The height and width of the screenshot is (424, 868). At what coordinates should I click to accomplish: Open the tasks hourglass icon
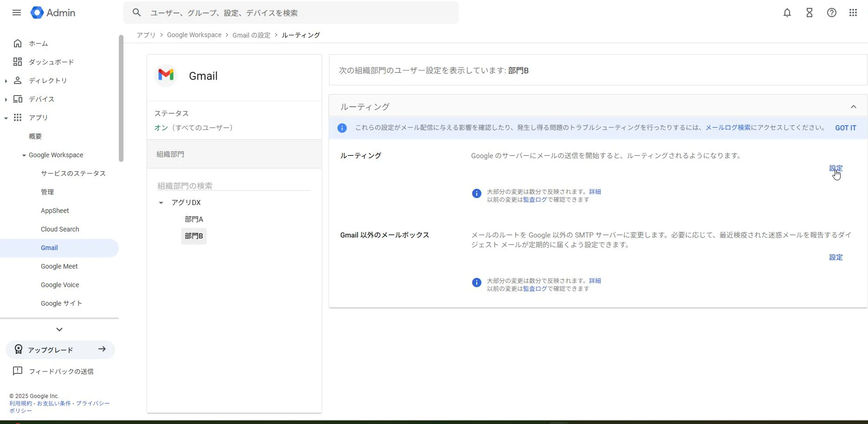pos(810,13)
